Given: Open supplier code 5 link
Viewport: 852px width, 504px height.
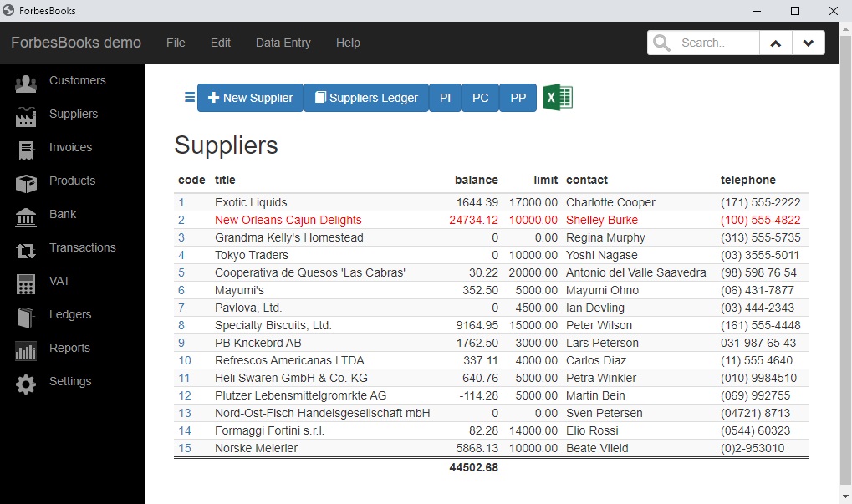Looking at the screenshot, I should [181, 272].
